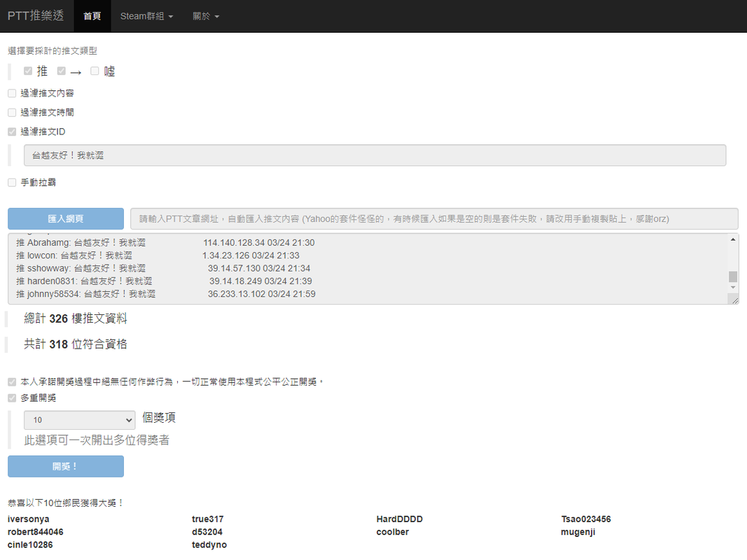
Task: Focus the PTT article URL input field
Action: [x=435, y=218]
